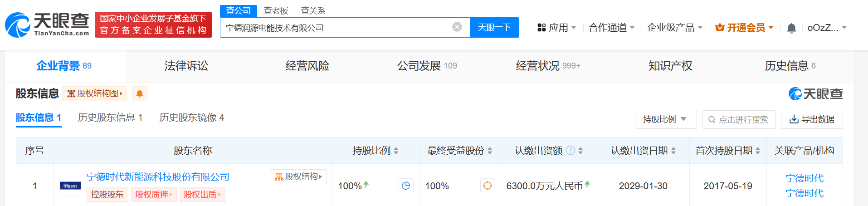Expand the 股权出质 tag
868x206 pixels.
click(202, 195)
